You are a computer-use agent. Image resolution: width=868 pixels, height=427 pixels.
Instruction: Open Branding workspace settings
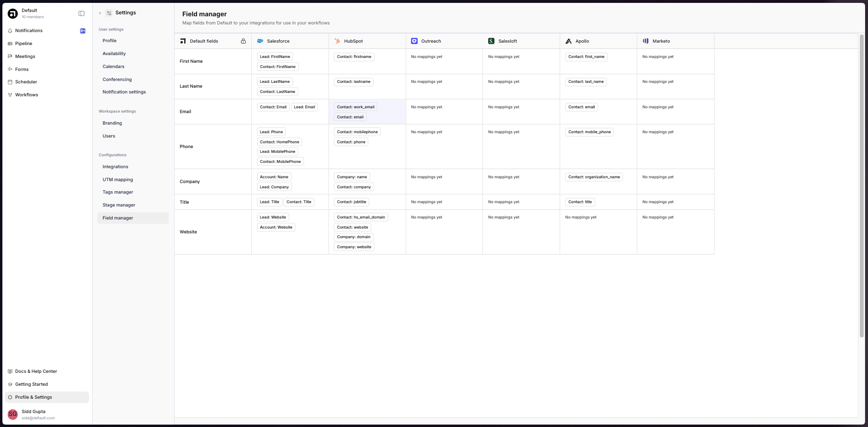(x=112, y=123)
